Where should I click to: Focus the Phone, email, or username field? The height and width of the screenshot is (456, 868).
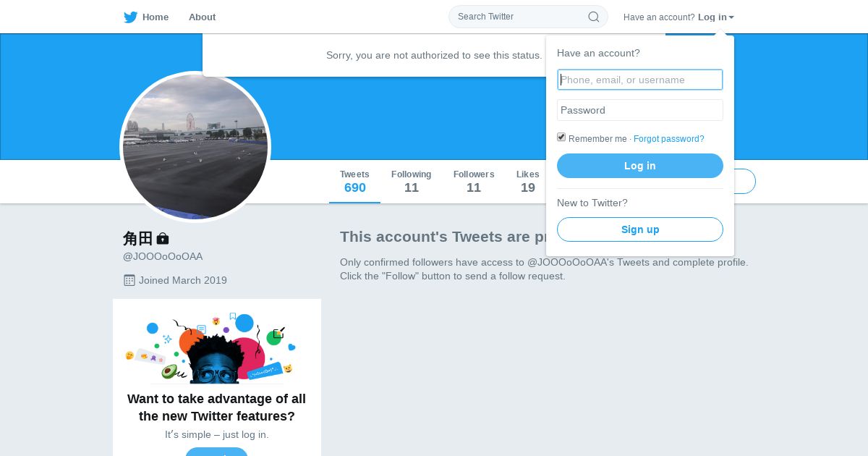(640, 80)
